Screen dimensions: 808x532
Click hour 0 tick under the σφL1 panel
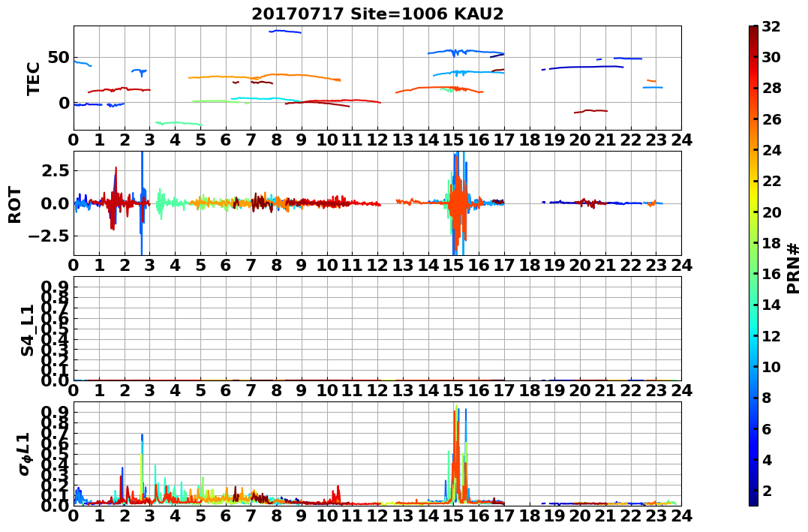(74, 515)
